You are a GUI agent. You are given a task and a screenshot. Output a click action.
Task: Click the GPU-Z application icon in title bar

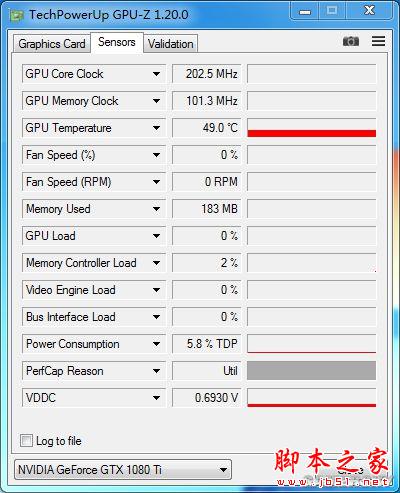pyautogui.click(x=17, y=15)
